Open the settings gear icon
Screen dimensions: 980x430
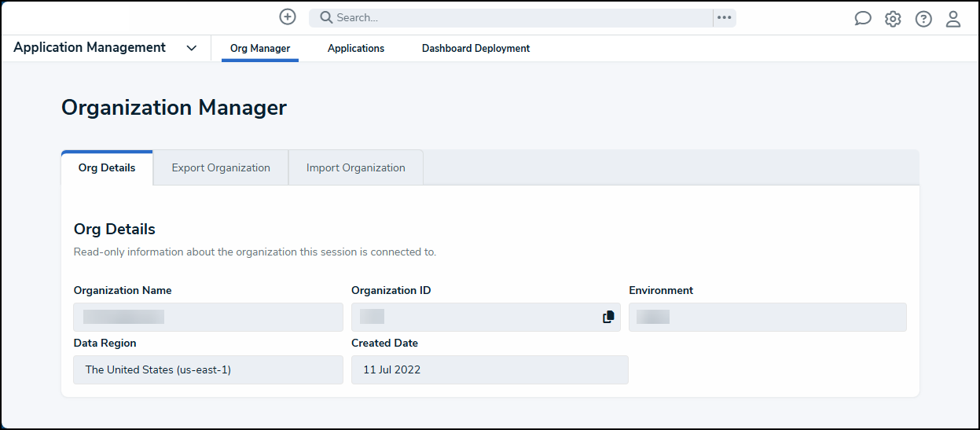[x=893, y=19]
